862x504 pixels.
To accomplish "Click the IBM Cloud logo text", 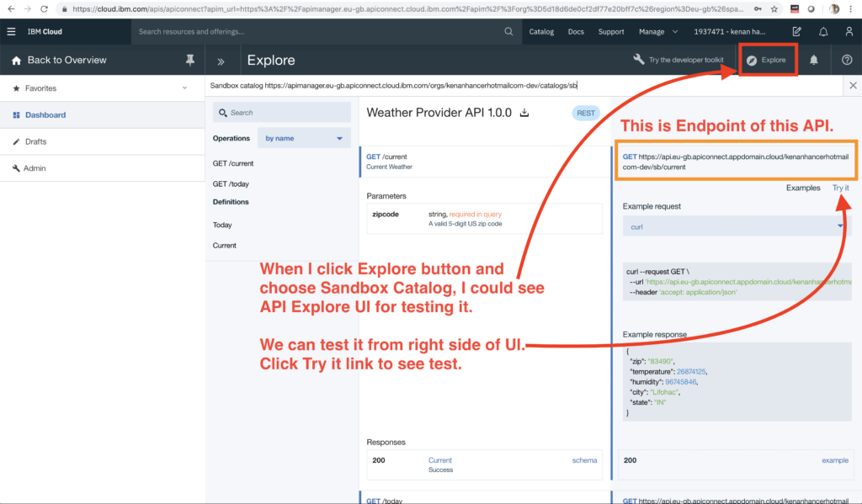I will coord(45,32).
